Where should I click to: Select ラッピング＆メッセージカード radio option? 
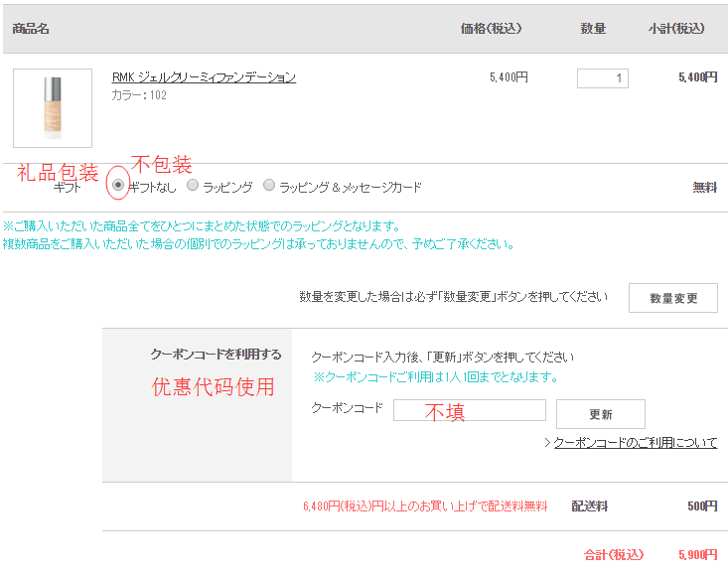(x=269, y=186)
